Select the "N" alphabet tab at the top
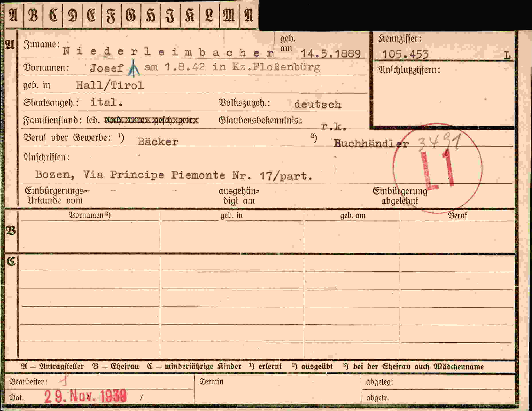Screen dimensions: 532x411 (249, 16)
